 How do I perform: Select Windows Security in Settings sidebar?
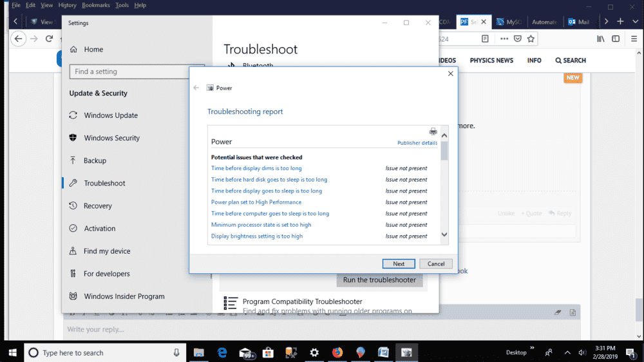[111, 138]
